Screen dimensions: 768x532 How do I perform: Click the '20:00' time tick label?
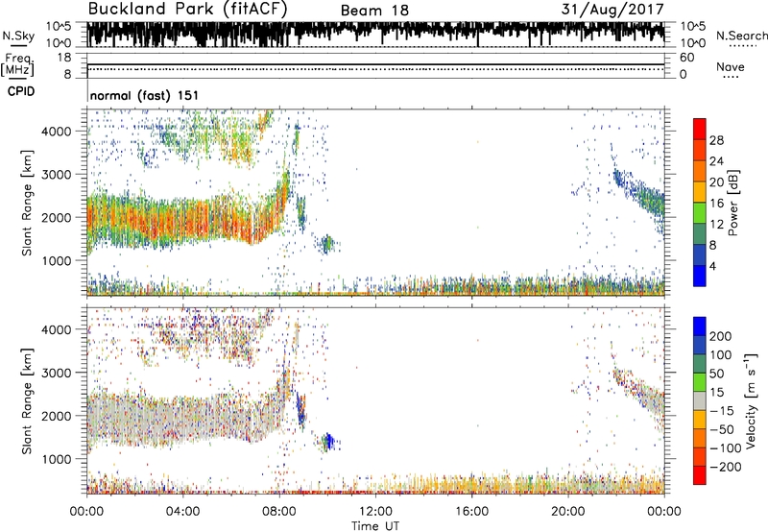click(x=568, y=512)
